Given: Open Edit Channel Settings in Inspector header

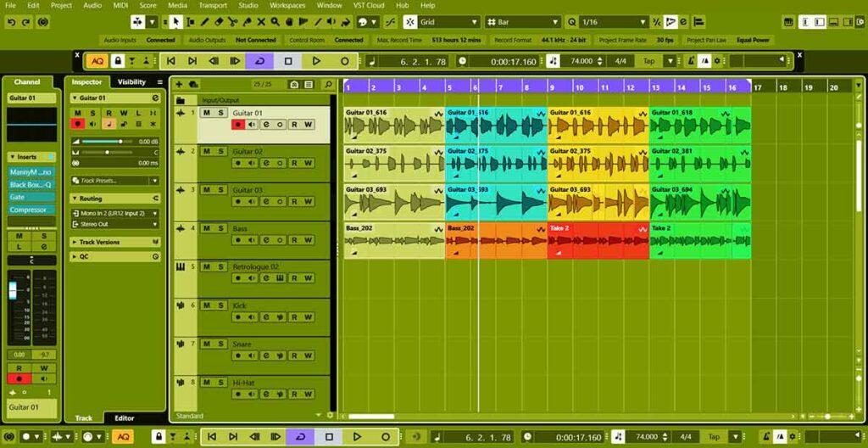Looking at the screenshot, I should point(156,98).
